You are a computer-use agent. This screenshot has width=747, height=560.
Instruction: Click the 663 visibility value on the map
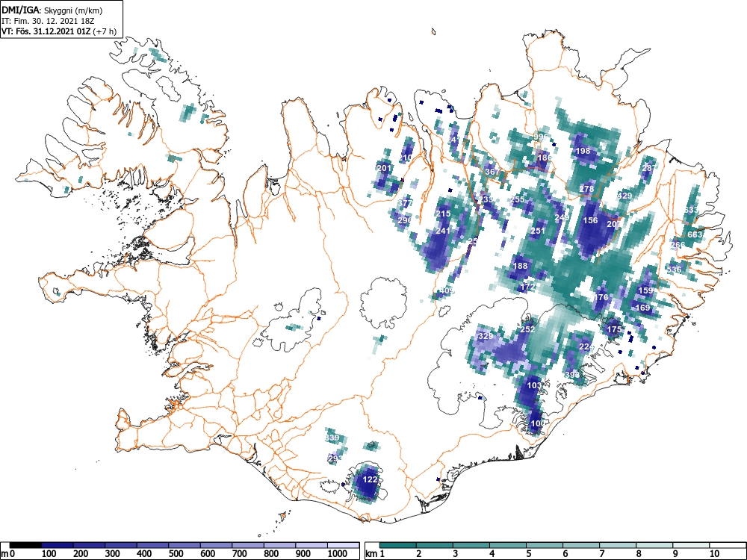pyautogui.click(x=695, y=234)
